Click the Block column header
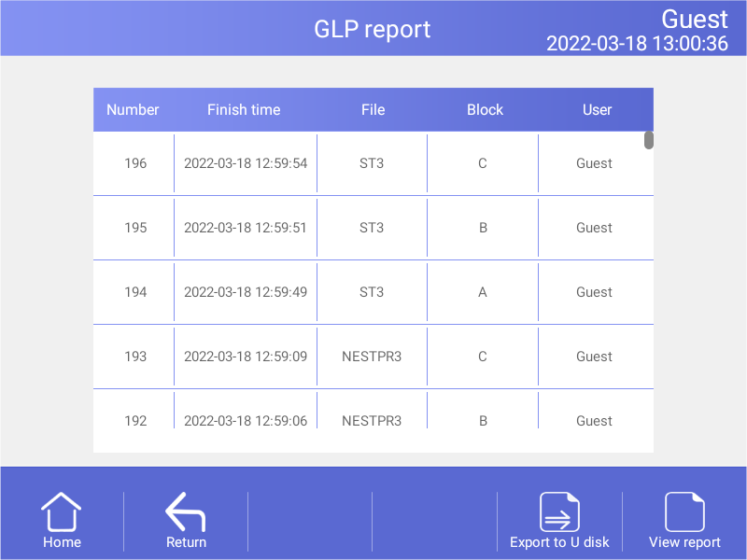This screenshot has width=747, height=560. tap(485, 109)
